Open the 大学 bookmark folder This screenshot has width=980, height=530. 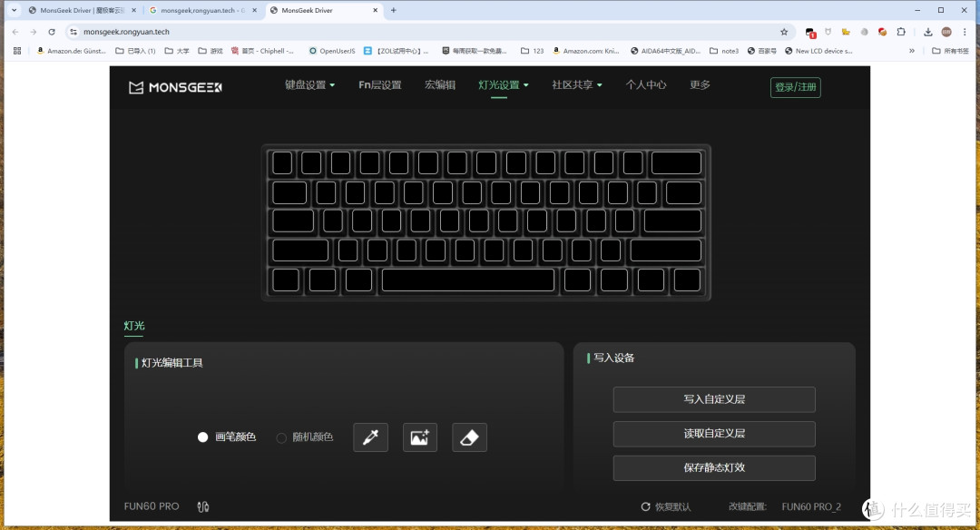177,51
